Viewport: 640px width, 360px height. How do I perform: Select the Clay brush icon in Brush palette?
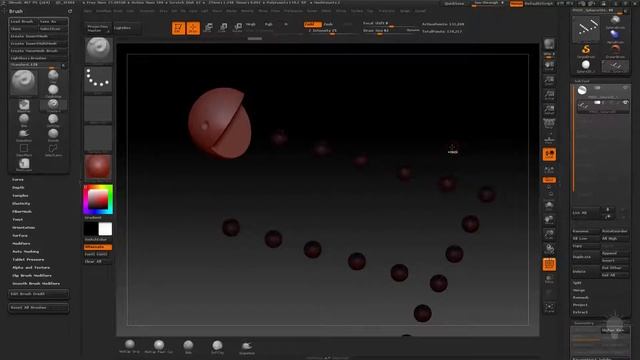point(53,76)
